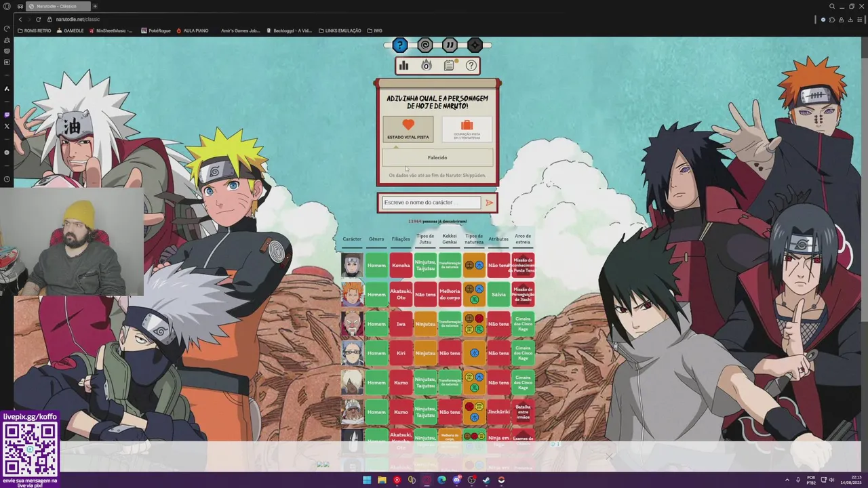Viewport: 868px width, 488px height.
Task: Select the Classic mode question-mark icon
Action: coord(400,45)
